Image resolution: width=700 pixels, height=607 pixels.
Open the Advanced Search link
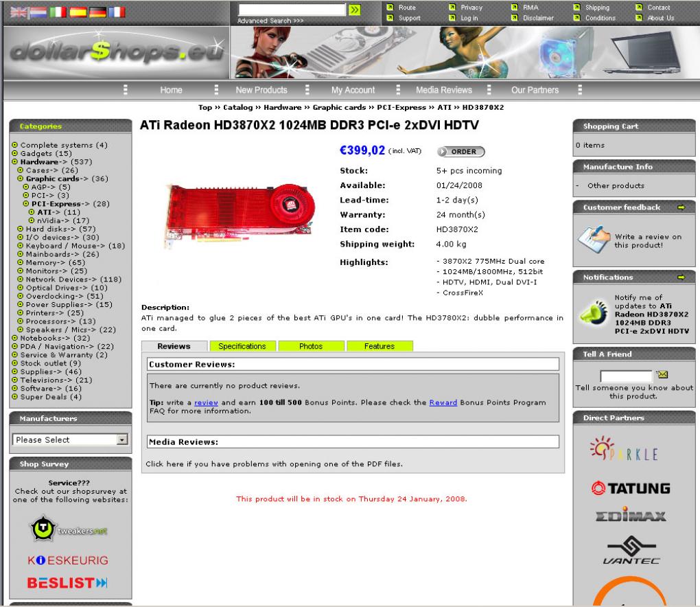(x=270, y=21)
